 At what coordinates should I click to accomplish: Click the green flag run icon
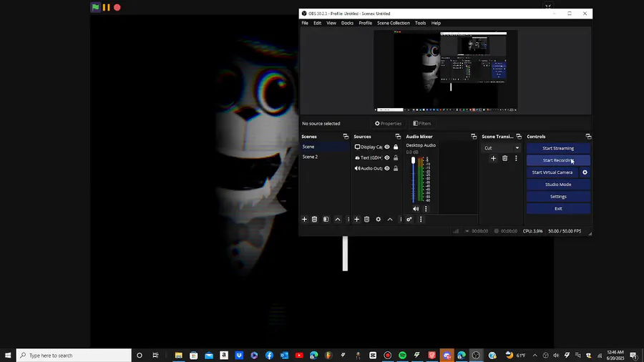click(x=96, y=7)
